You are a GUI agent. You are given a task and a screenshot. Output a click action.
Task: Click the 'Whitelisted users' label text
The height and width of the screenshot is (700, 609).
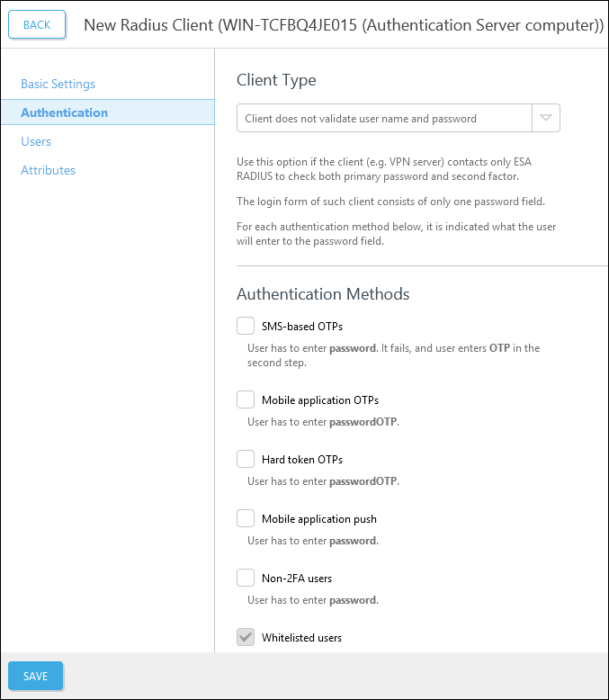pos(301,638)
